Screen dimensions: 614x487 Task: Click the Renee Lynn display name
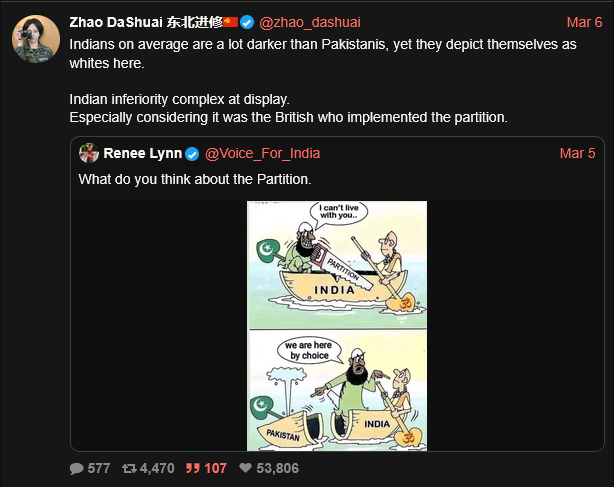[143, 153]
